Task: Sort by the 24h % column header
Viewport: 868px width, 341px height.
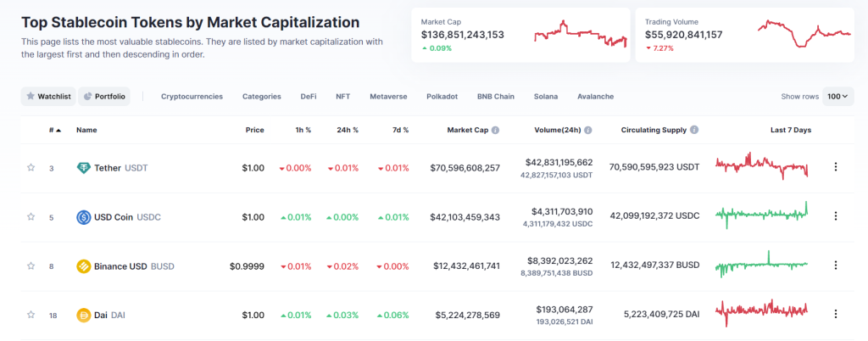Action: pos(348,130)
